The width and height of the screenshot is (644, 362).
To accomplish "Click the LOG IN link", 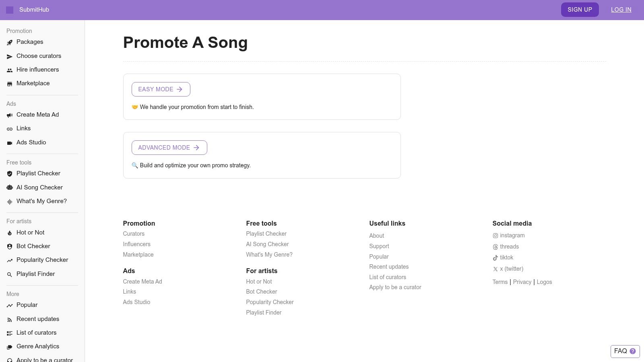I will click(x=621, y=10).
